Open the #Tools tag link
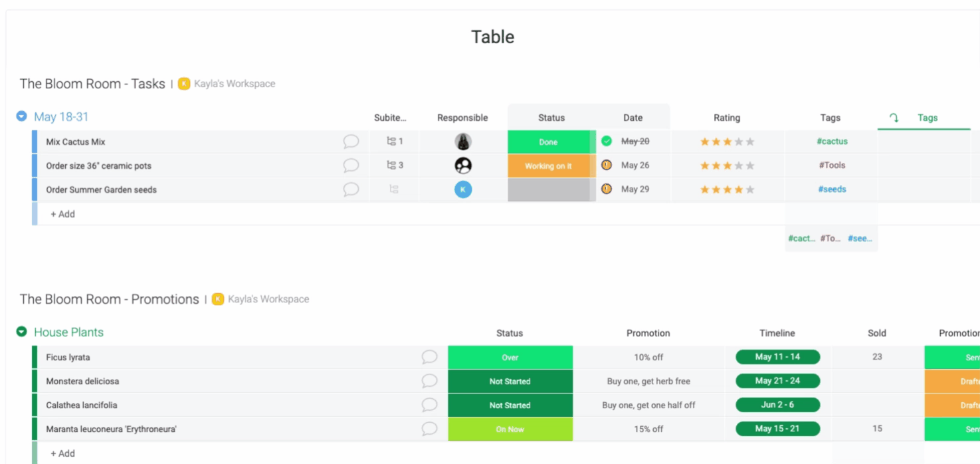980x464 pixels. coord(832,165)
